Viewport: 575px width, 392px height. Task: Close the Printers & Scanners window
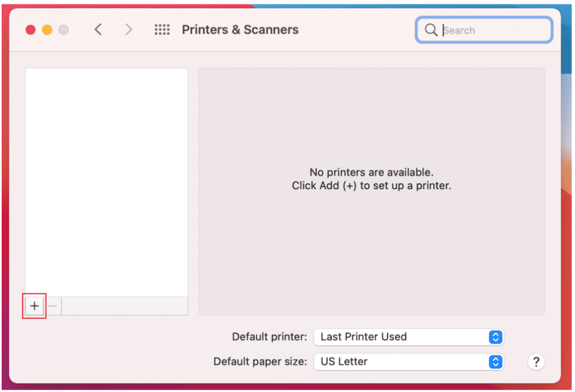click(30, 30)
